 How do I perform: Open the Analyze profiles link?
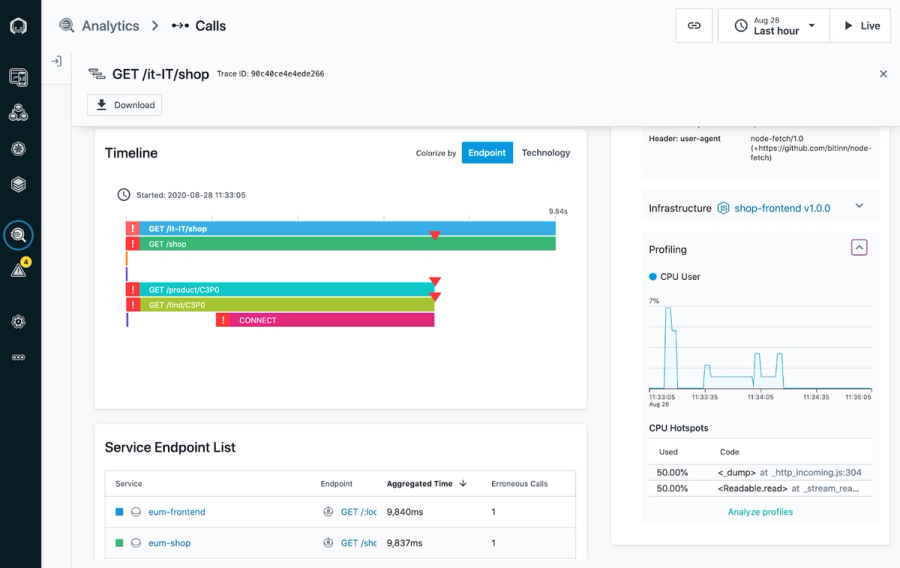pos(760,512)
